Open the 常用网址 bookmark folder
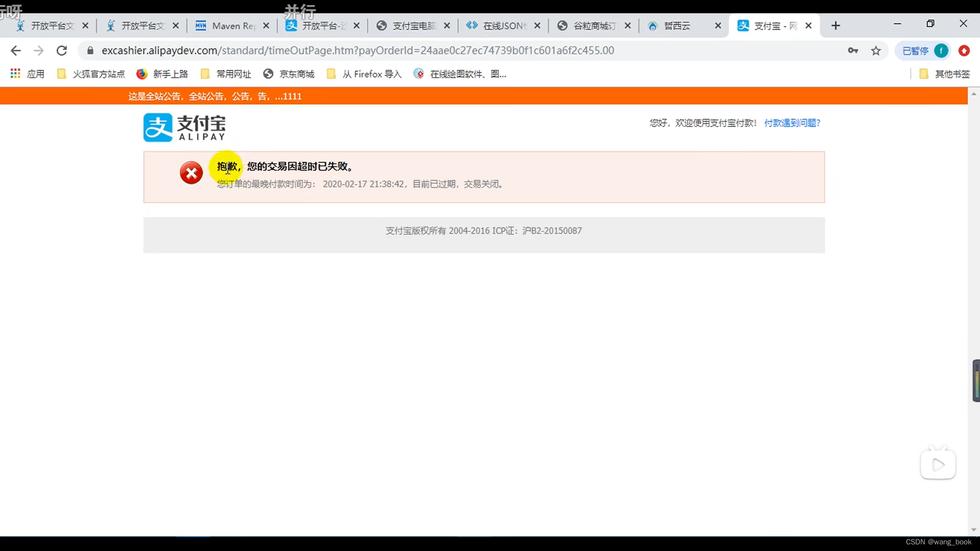Image resolution: width=980 pixels, height=551 pixels. 226,74
